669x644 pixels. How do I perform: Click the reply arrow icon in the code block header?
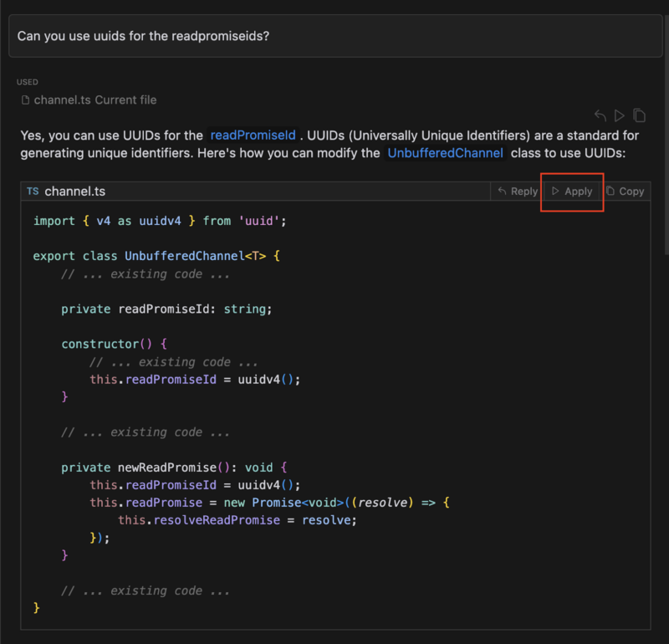click(502, 191)
